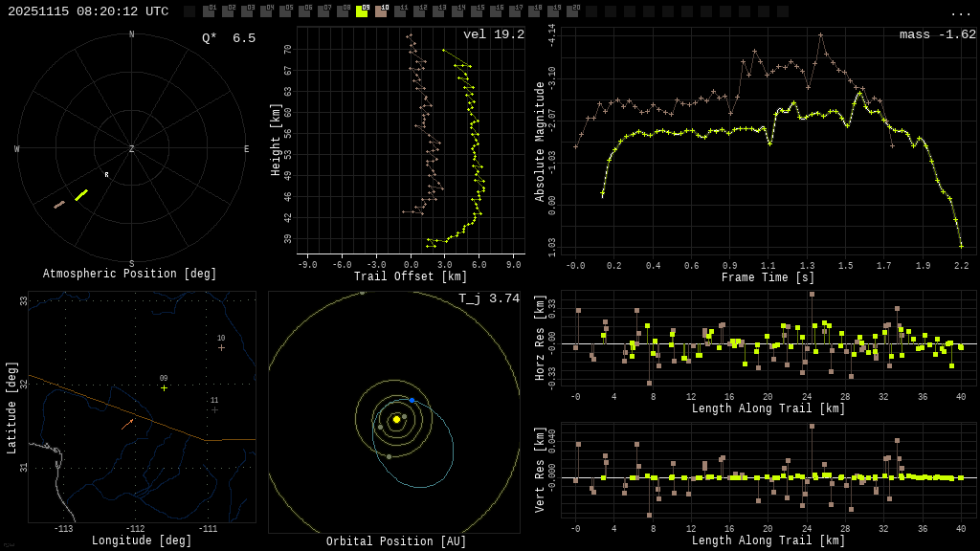Click station 10 cross marker on map
This screenshot has height=551, width=980.
(x=221, y=347)
